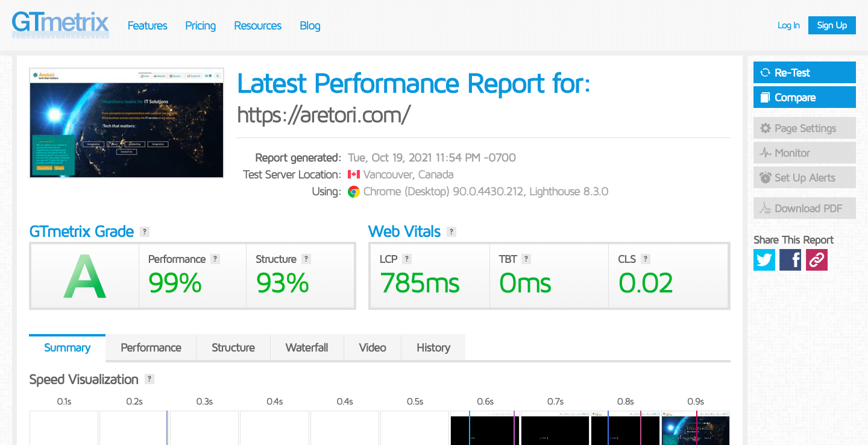Click the 0.02 CLS value
The image size is (868, 445).
646,283
